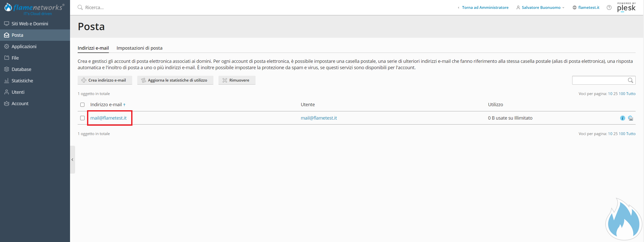The width and height of the screenshot is (644, 242).
Task: Expand the Salvatore Buonuomo user menu
Action: pos(541,8)
